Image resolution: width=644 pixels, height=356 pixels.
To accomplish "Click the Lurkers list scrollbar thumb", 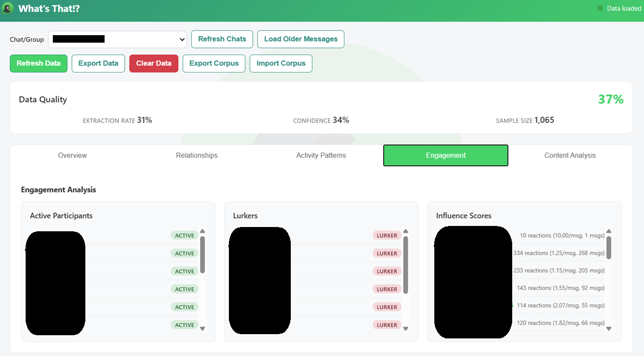I will click(406, 264).
